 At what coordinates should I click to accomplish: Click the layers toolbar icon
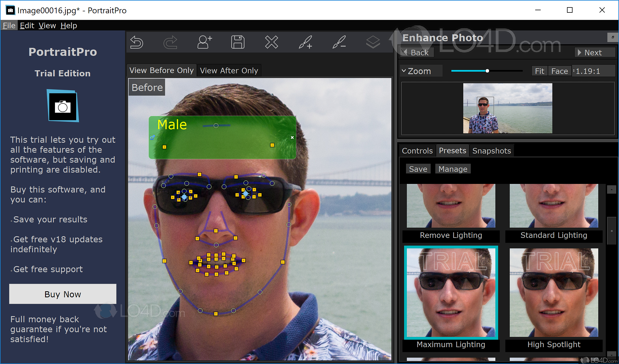click(373, 42)
